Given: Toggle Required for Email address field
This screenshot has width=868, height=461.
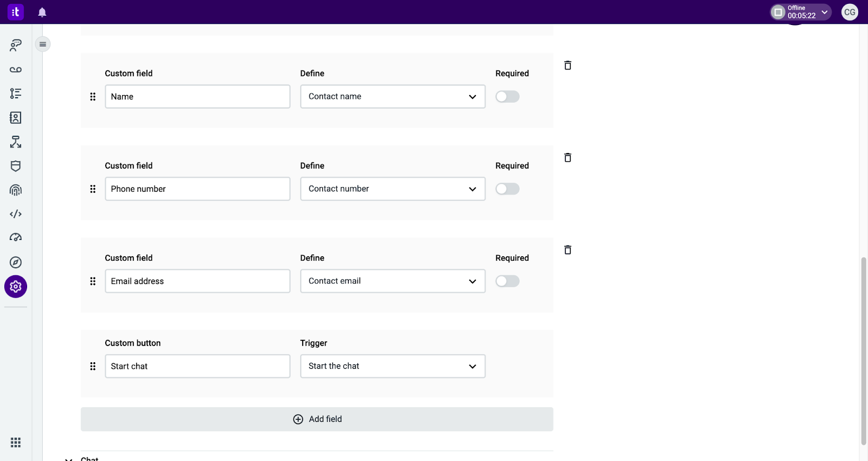Looking at the screenshot, I should pos(507,281).
